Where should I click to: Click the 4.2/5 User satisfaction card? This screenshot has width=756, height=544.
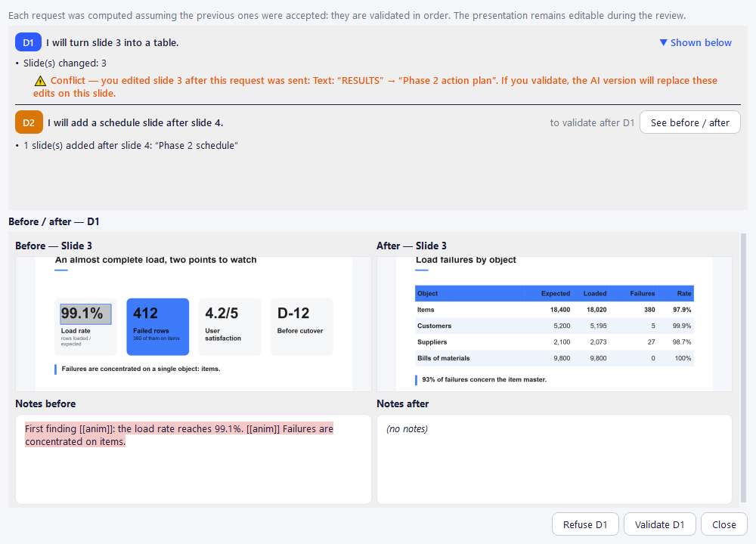(x=230, y=326)
